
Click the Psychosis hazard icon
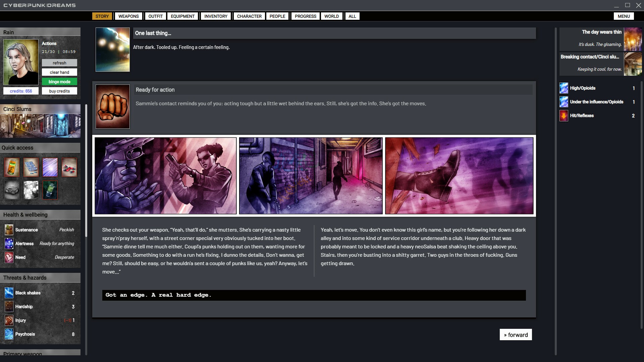point(9,334)
